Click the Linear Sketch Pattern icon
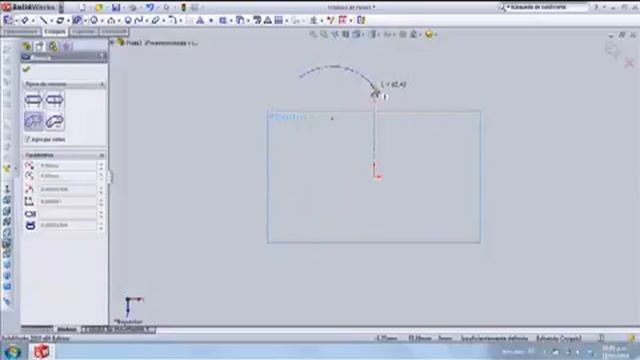The height and width of the screenshot is (360, 640). (x=279, y=20)
